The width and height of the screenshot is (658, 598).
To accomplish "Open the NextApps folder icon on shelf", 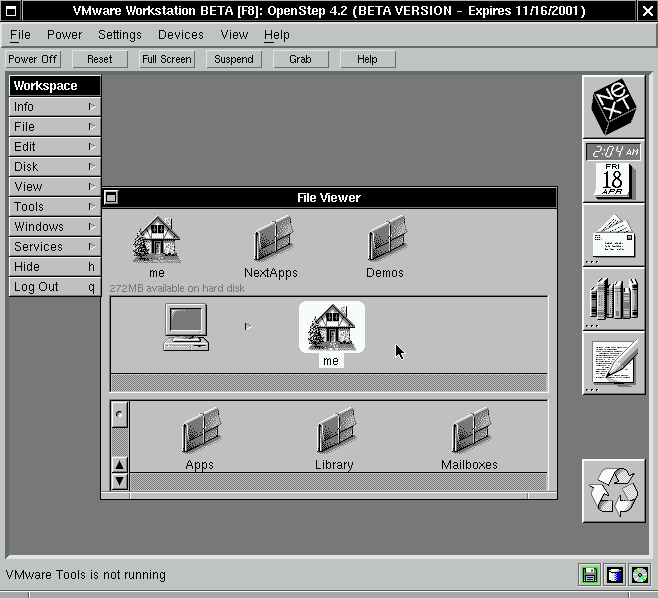I will coord(271,240).
